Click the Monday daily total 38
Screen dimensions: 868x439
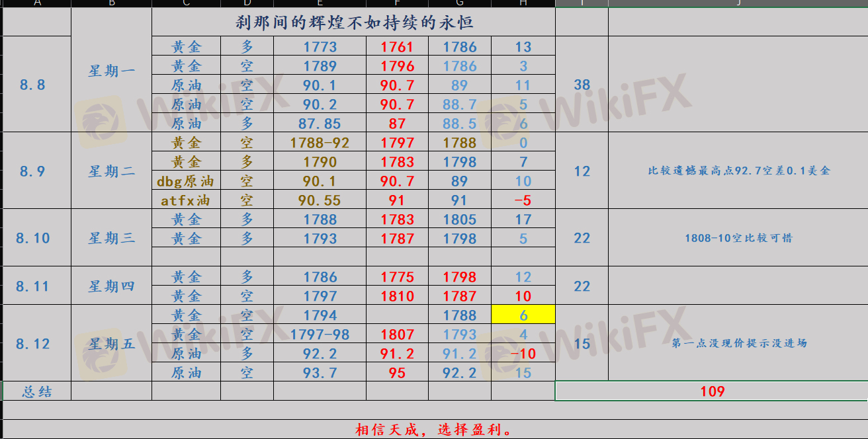click(x=582, y=85)
